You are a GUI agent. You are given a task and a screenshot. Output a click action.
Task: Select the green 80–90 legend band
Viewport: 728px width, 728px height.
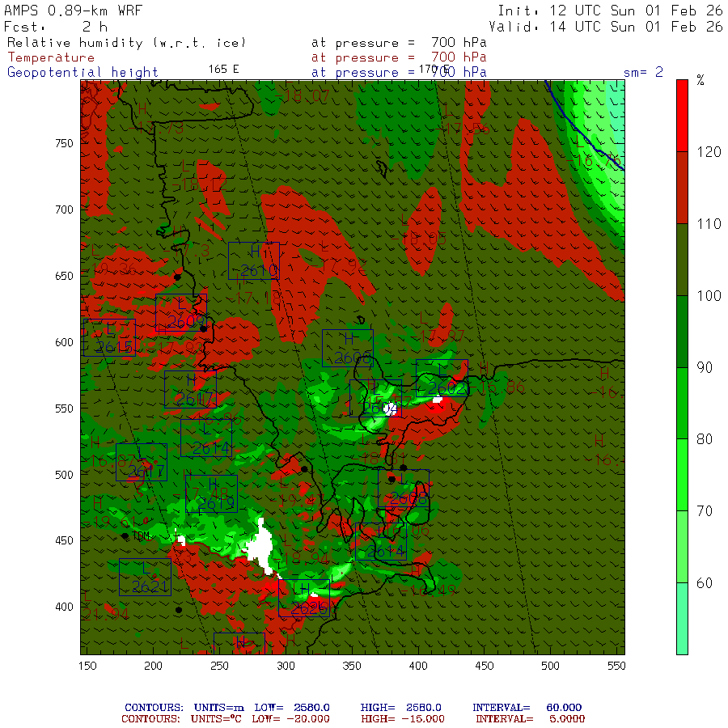pyautogui.click(x=682, y=403)
